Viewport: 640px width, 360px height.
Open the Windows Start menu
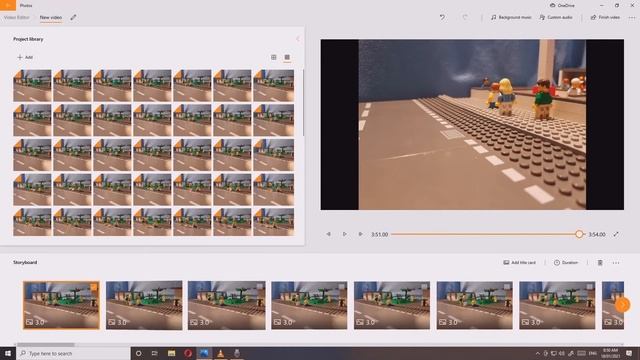tap(8, 353)
